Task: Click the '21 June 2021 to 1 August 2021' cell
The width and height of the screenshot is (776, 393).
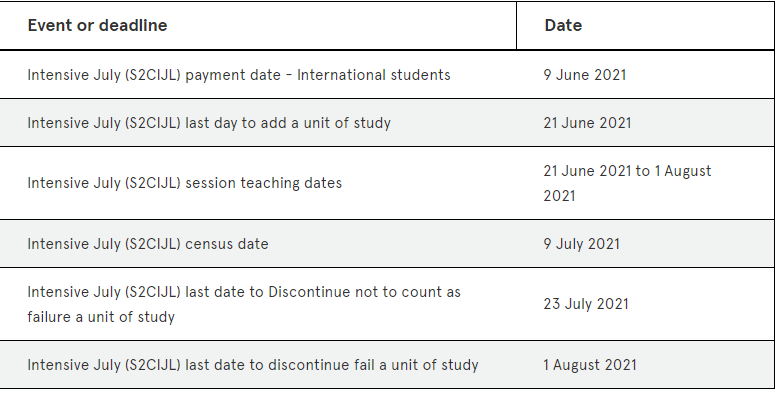Action: point(627,183)
